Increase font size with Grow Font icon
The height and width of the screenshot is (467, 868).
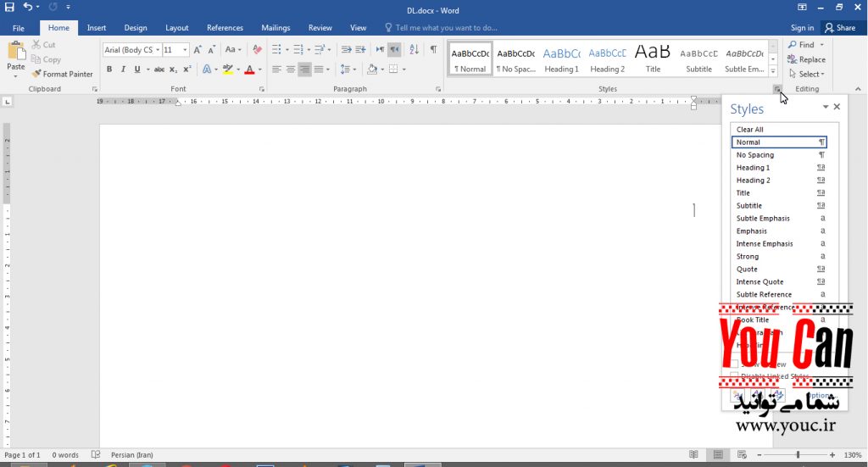point(198,50)
